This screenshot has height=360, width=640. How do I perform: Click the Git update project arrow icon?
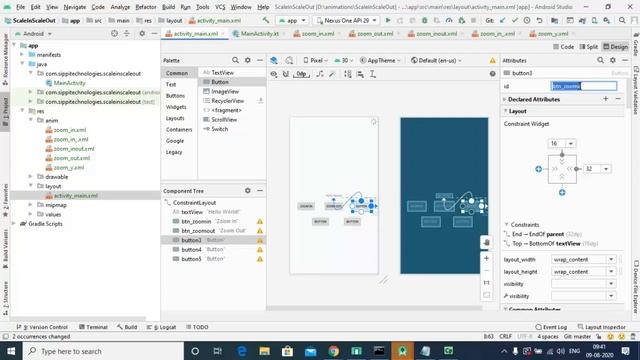click(502, 20)
